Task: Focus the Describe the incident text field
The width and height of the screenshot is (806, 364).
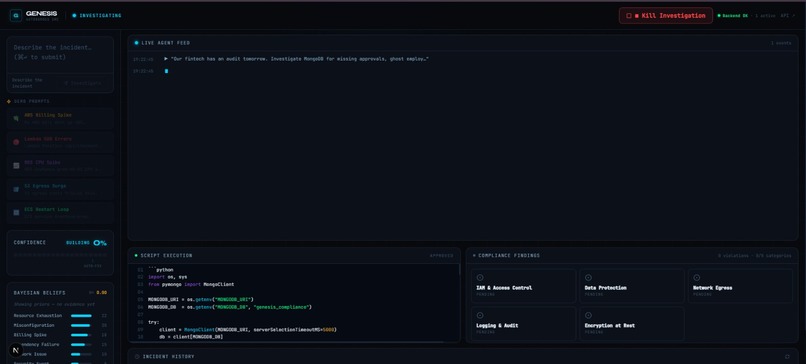Action: 60,55
